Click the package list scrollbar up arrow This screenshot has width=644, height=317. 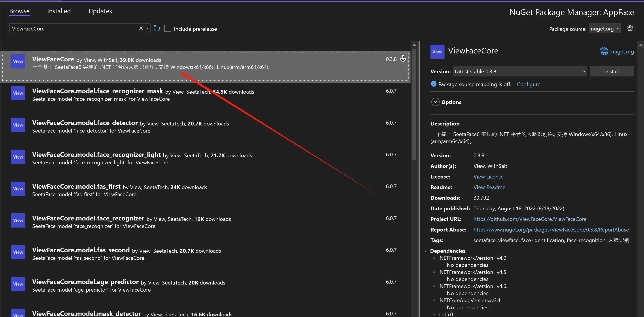414,45
